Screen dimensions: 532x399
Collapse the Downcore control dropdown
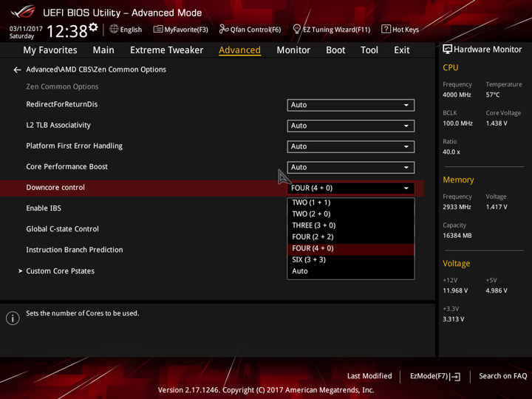[x=350, y=188]
